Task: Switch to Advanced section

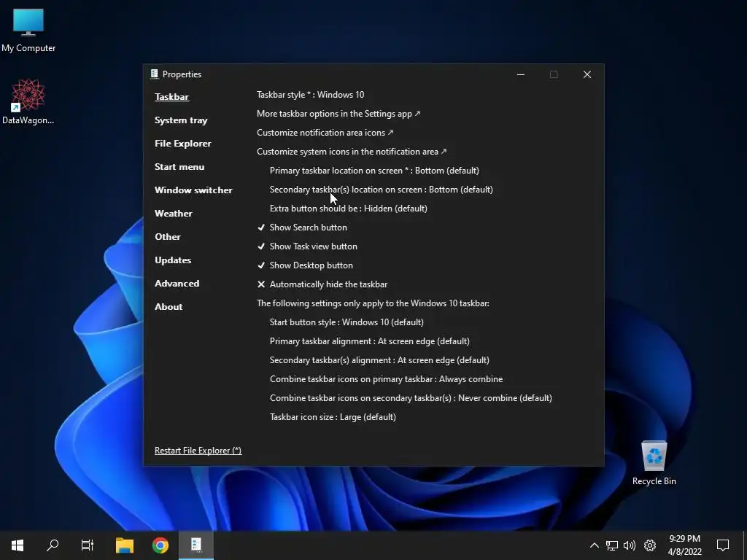Action: 177,284
